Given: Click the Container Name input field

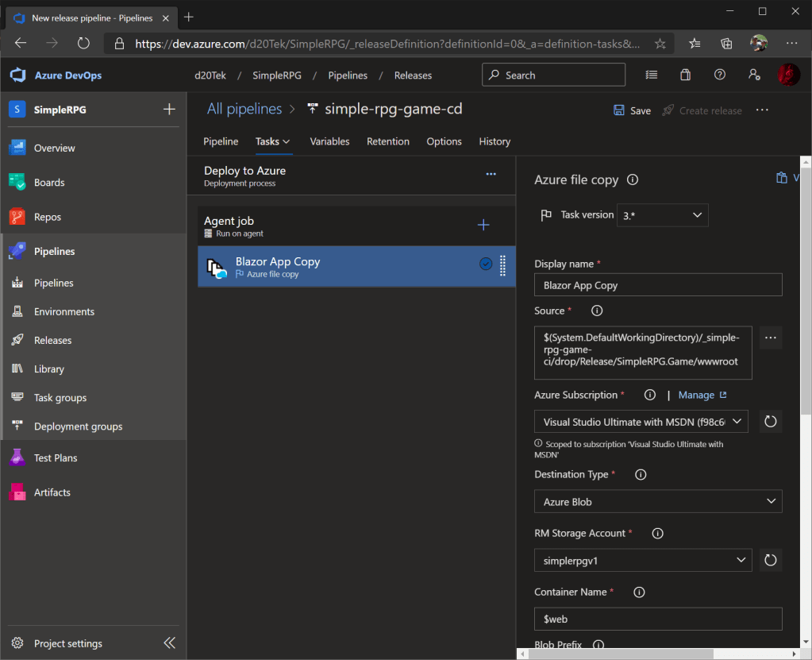Looking at the screenshot, I should coord(658,619).
